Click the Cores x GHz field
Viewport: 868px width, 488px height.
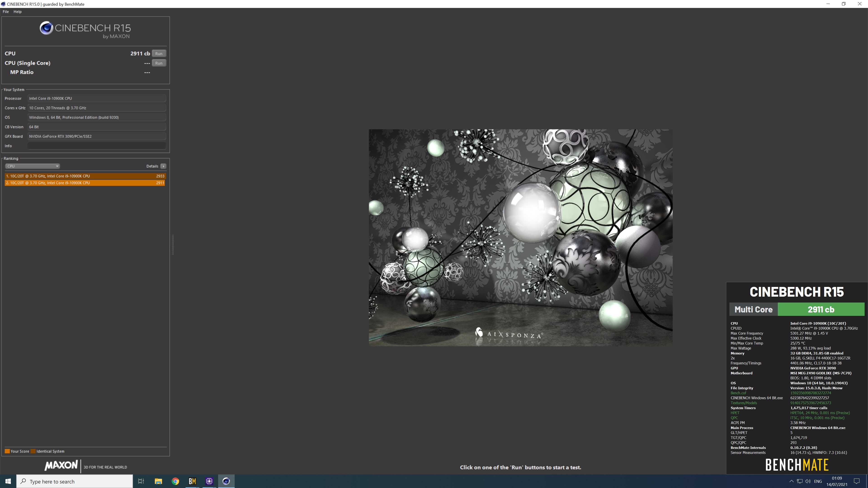[x=97, y=108]
